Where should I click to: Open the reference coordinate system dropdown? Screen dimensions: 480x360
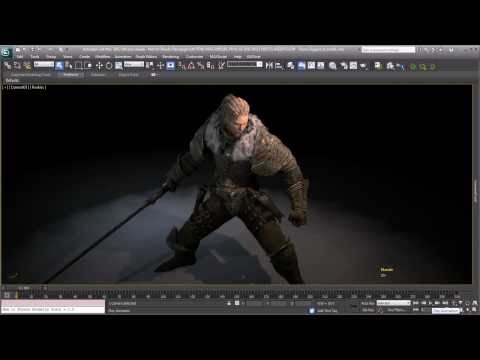click(134, 64)
